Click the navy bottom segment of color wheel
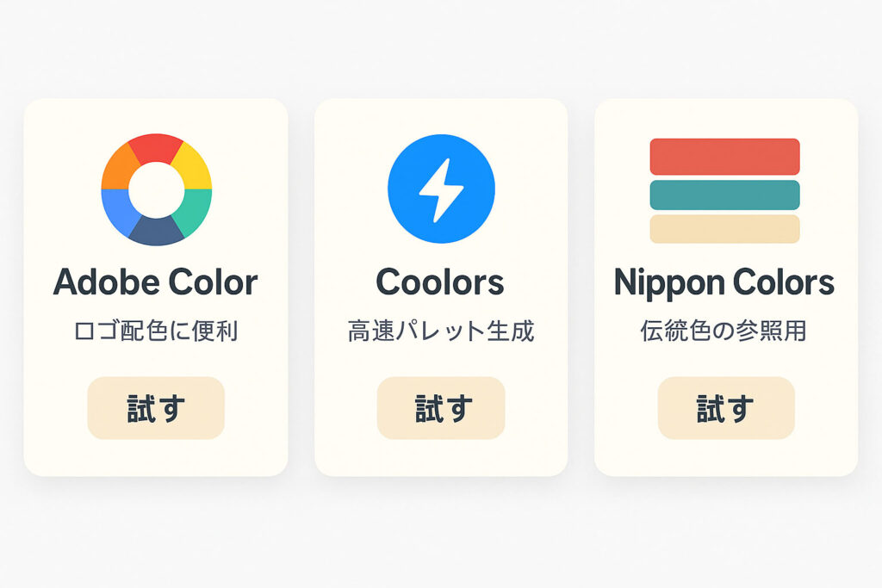 tap(157, 231)
